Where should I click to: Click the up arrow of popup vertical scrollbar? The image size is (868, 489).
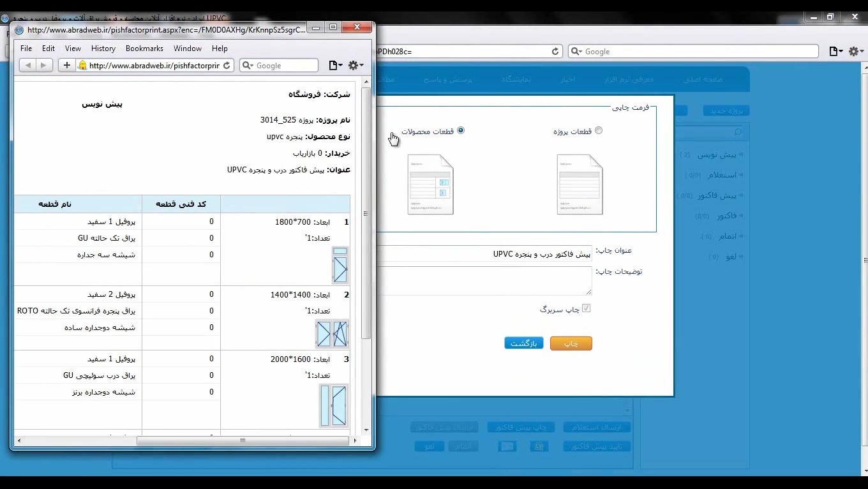(x=366, y=82)
